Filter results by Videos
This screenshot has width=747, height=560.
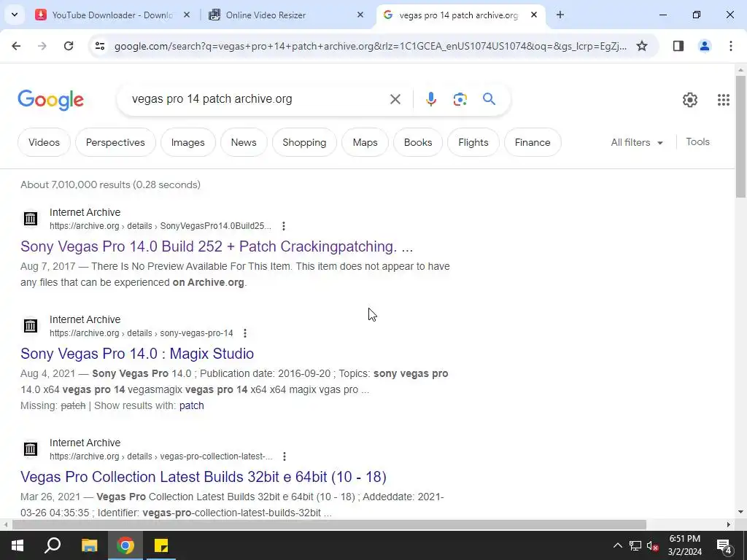click(x=44, y=142)
